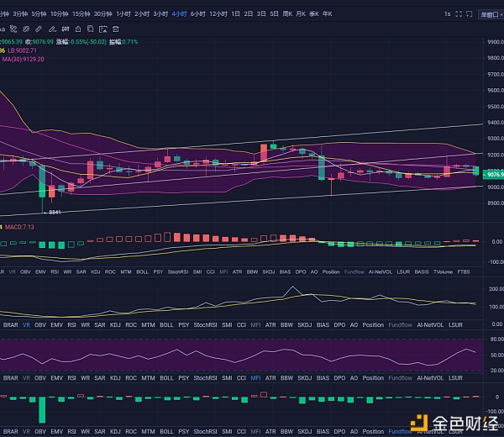Viewport: 504px width, 437px height.
Task: Click the chain link drawing-tool icon
Action: pos(26,29)
